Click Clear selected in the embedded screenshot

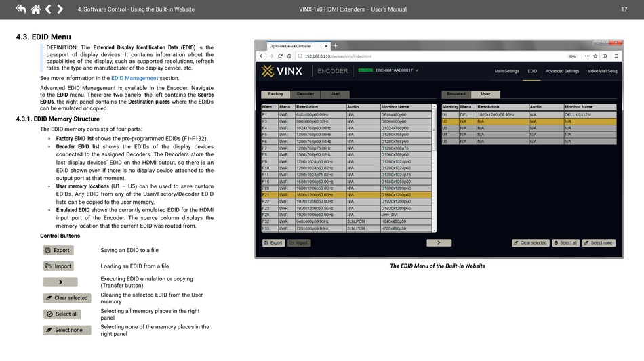point(531,243)
